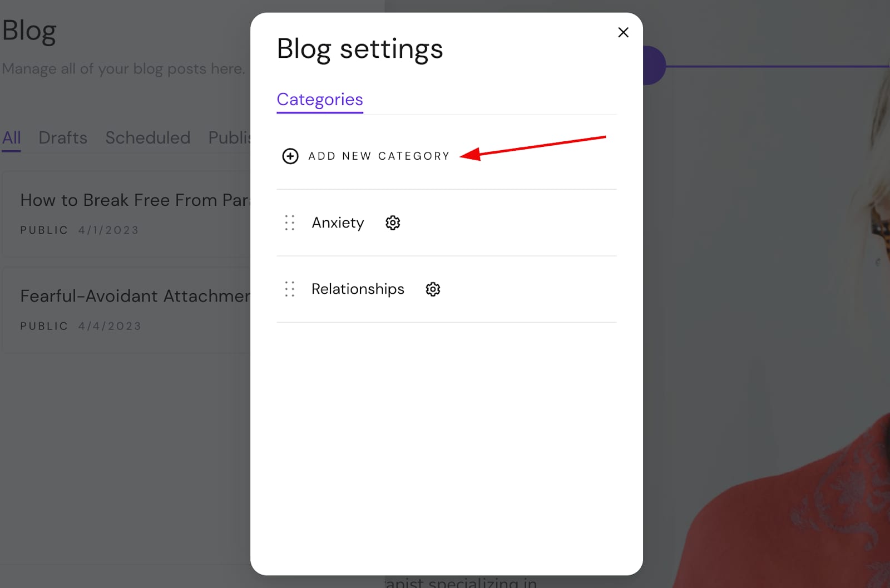Click the purple circle behind the dialog
This screenshot has height=588, width=890.
(655, 66)
